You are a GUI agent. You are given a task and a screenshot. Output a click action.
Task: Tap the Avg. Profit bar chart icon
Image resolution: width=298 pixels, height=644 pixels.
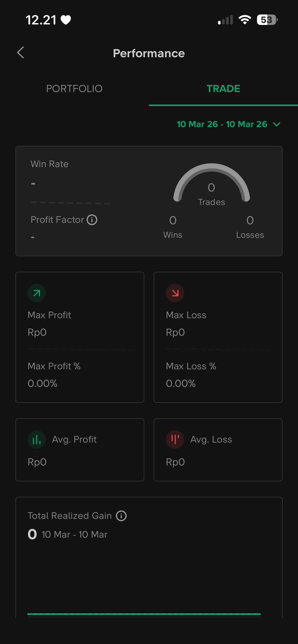pos(37,440)
